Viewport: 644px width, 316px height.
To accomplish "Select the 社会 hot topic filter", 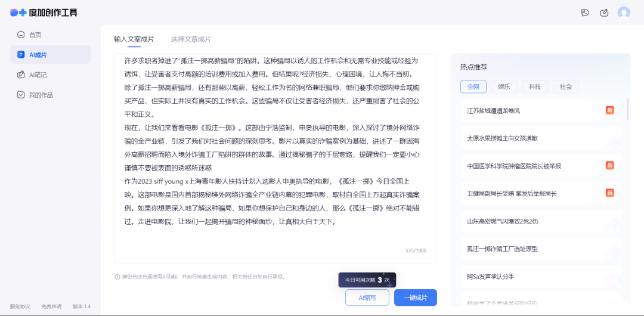I will 566,86.
